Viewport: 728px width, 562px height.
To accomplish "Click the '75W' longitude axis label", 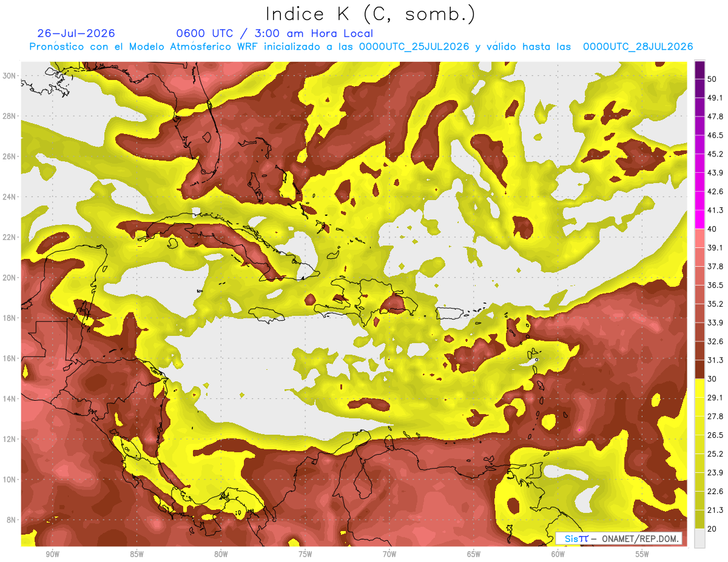I will point(305,554).
